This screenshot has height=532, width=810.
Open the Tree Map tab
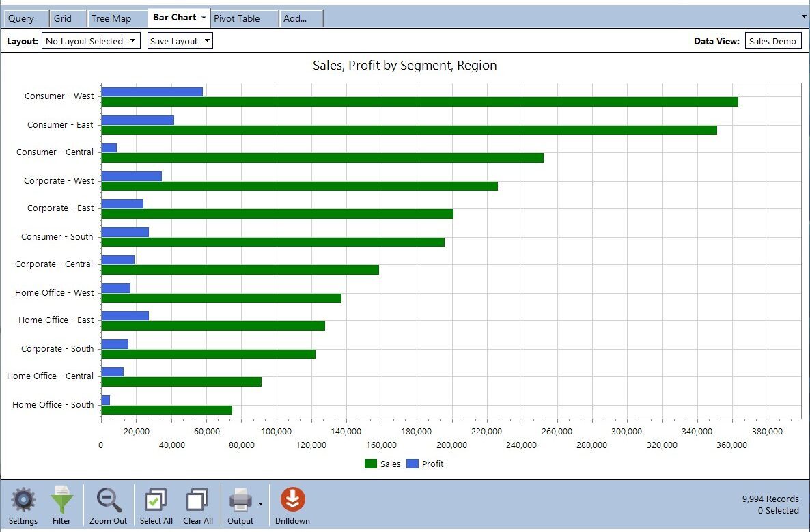click(x=111, y=18)
